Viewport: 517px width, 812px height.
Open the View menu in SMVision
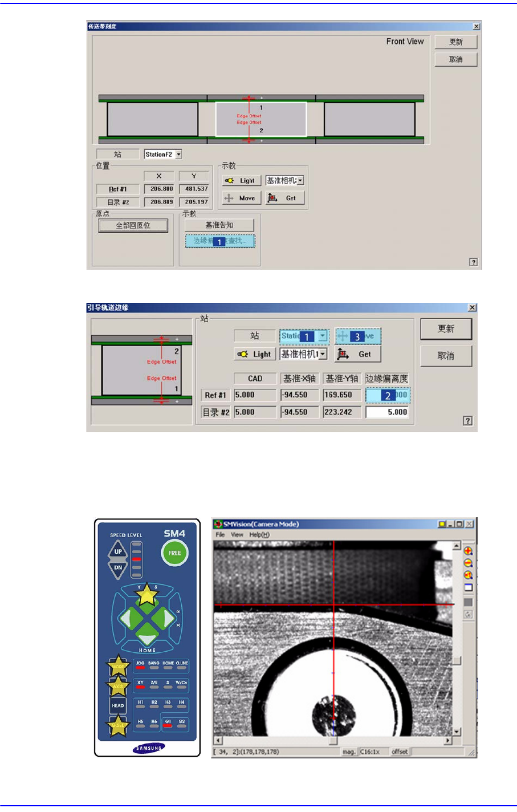(x=237, y=535)
